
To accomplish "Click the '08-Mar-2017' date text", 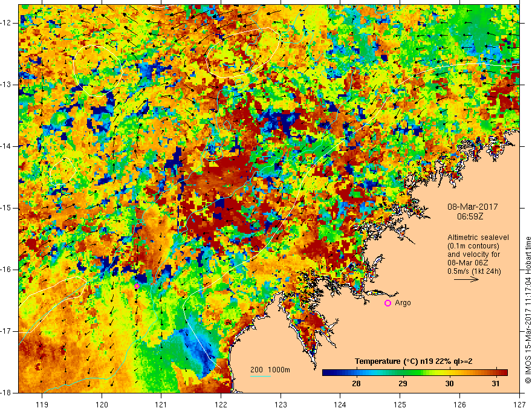I will click(473, 207).
